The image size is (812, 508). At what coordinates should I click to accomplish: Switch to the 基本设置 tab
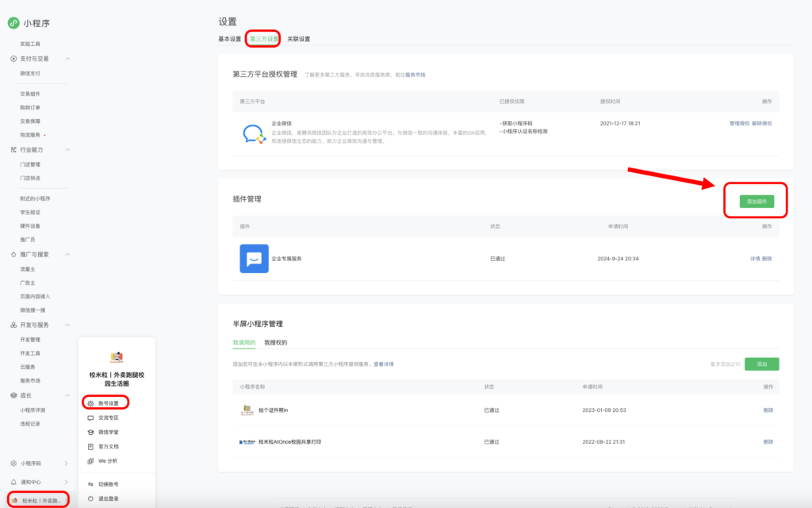229,39
